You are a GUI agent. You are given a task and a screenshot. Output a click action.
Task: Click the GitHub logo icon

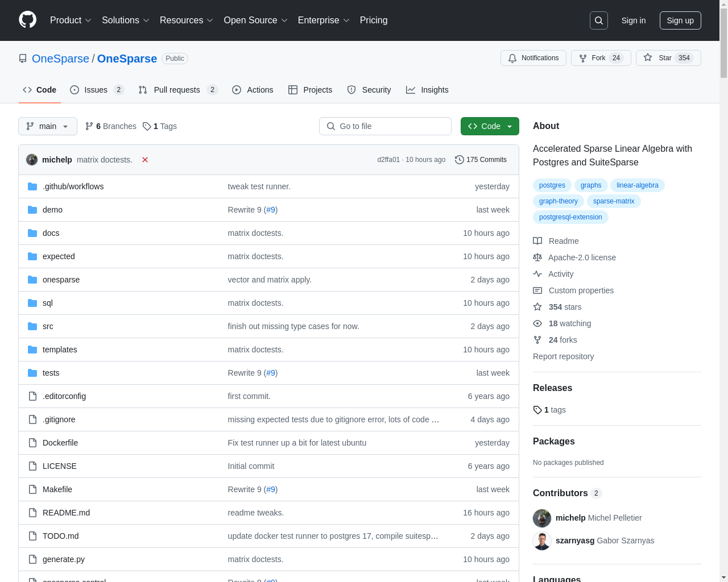click(x=28, y=20)
